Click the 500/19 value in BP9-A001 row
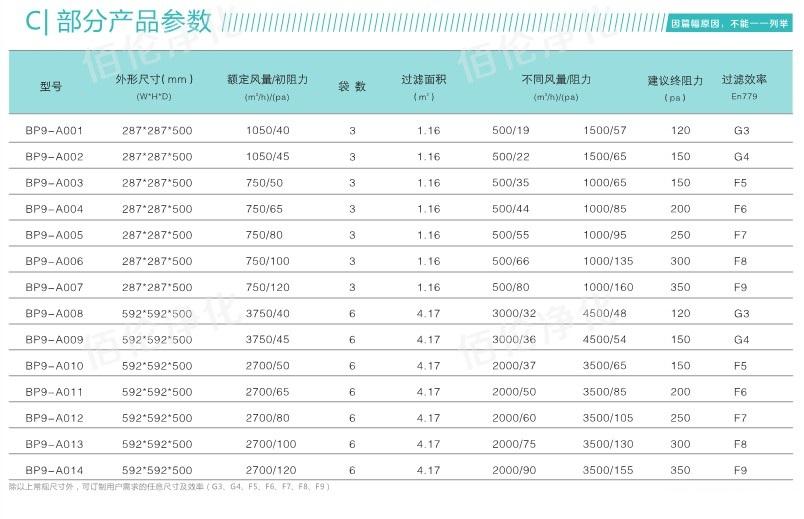This screenshot has width=804, height=519. coord(510,131)
